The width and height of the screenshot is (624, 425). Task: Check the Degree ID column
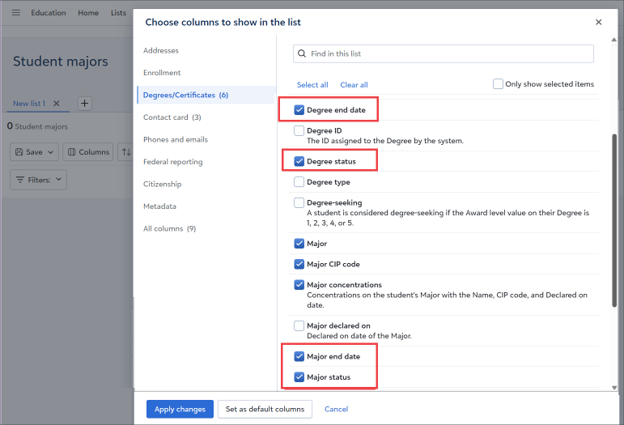299,131
